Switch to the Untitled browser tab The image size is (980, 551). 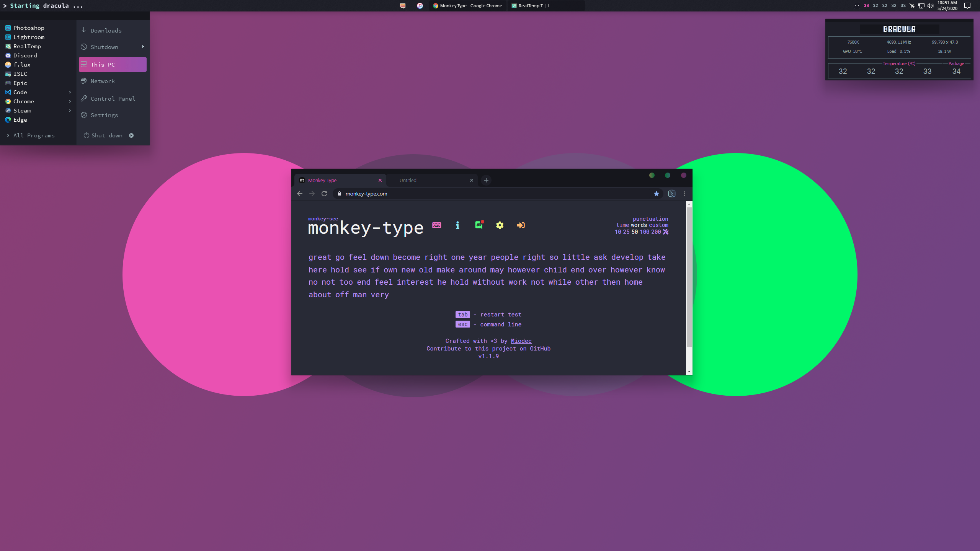[x=408, y=180]
